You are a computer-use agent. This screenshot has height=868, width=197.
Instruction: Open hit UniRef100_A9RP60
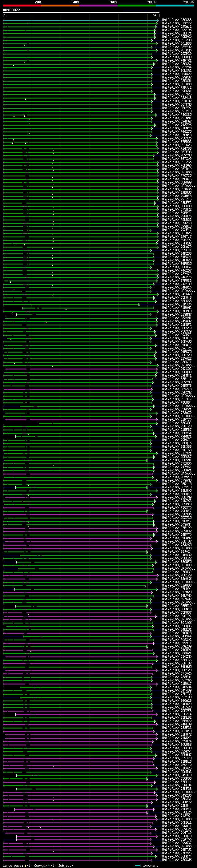177,37
